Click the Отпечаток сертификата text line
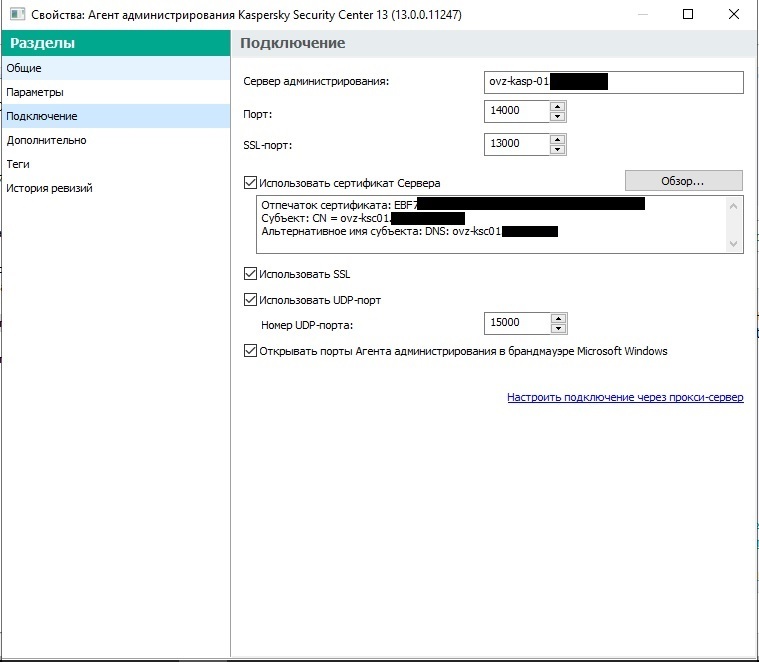Image resolution: width=759 pixels, height=663 pixels. [453, 205]
